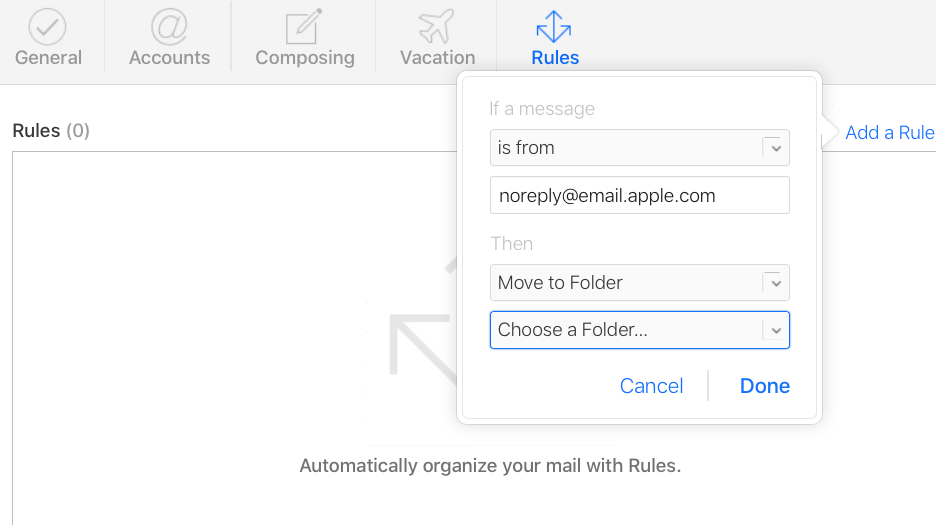Click the Rules arrows icon

[x=555, y=26]
